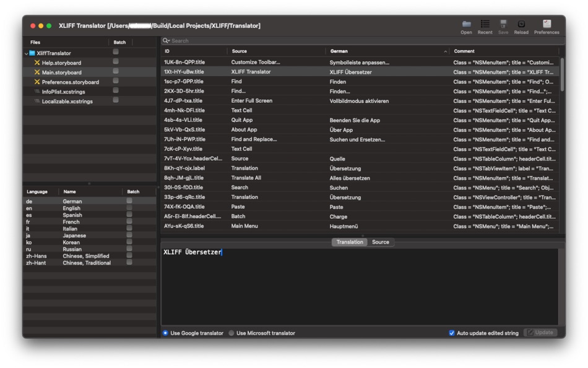
Task: Uncheck Auto update edited string
Action: pos(452,333)
